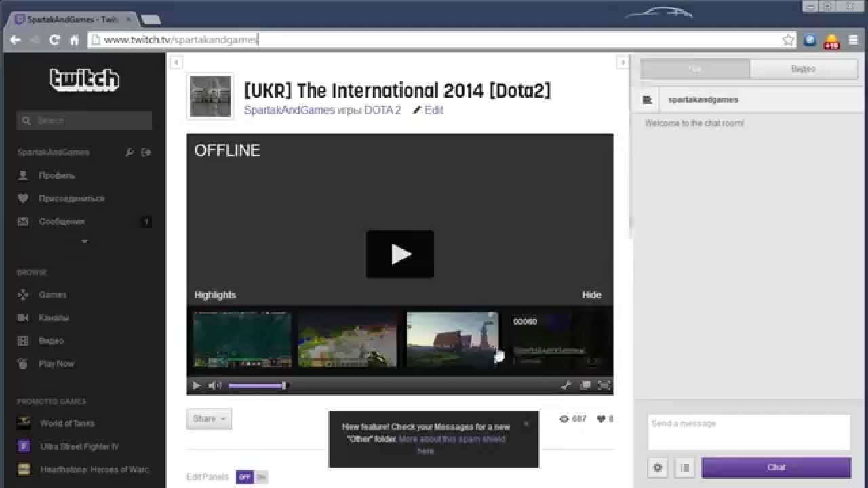Click the unread messages badge showing 1
The width and height of the screenshot is (868, 488).
click(x=146, y=222)
